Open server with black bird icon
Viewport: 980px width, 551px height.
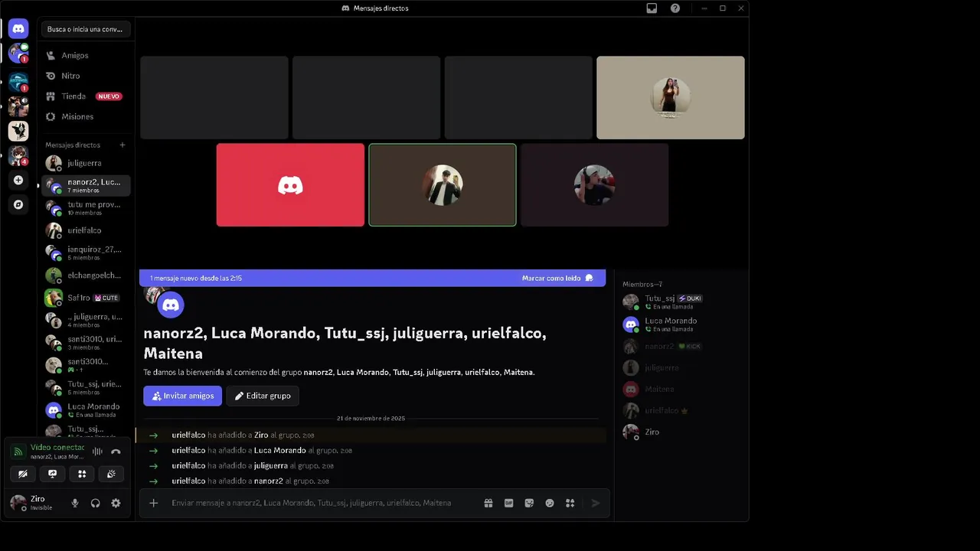18,131
